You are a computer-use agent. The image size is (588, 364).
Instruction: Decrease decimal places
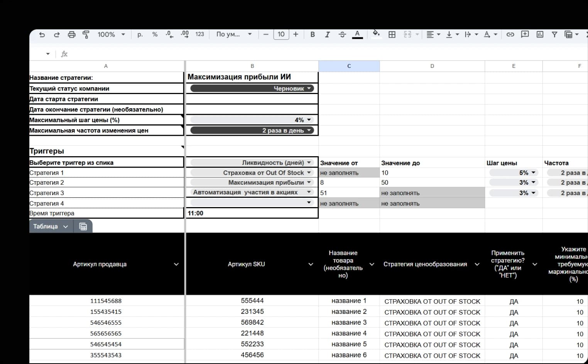(169, 34)
